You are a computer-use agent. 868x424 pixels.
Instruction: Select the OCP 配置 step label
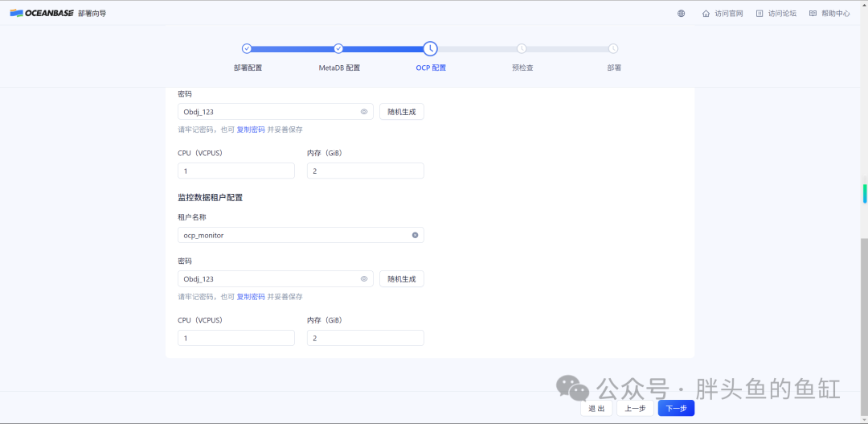(431, 68)
